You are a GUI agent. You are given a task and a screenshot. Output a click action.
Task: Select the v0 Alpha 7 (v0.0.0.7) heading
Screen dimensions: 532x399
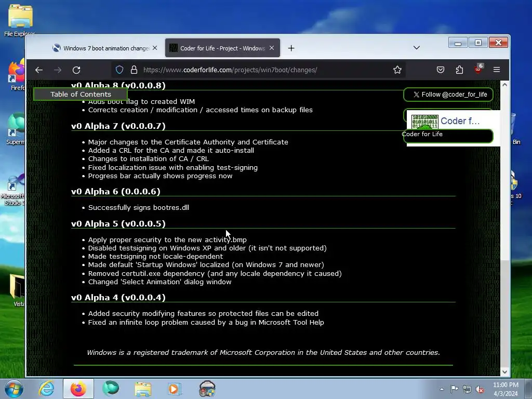(x=118, y=126)
